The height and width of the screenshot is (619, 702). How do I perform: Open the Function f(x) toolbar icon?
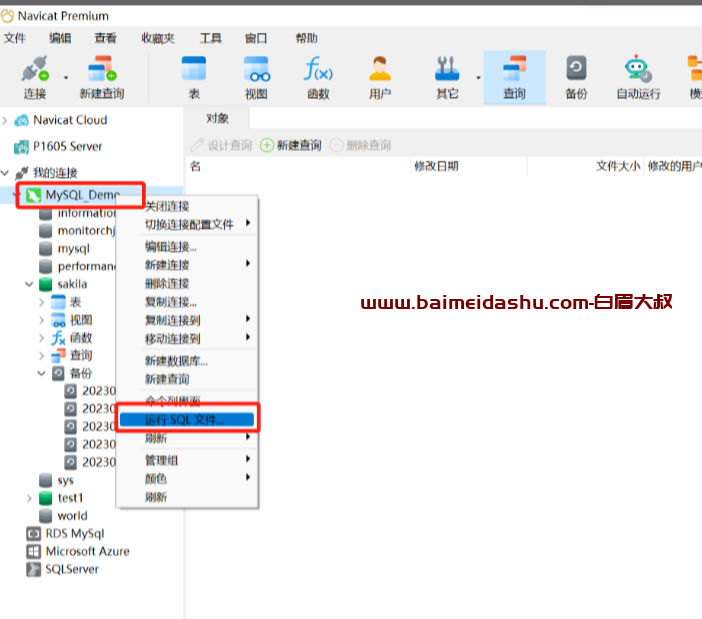(x=318, y=68)
